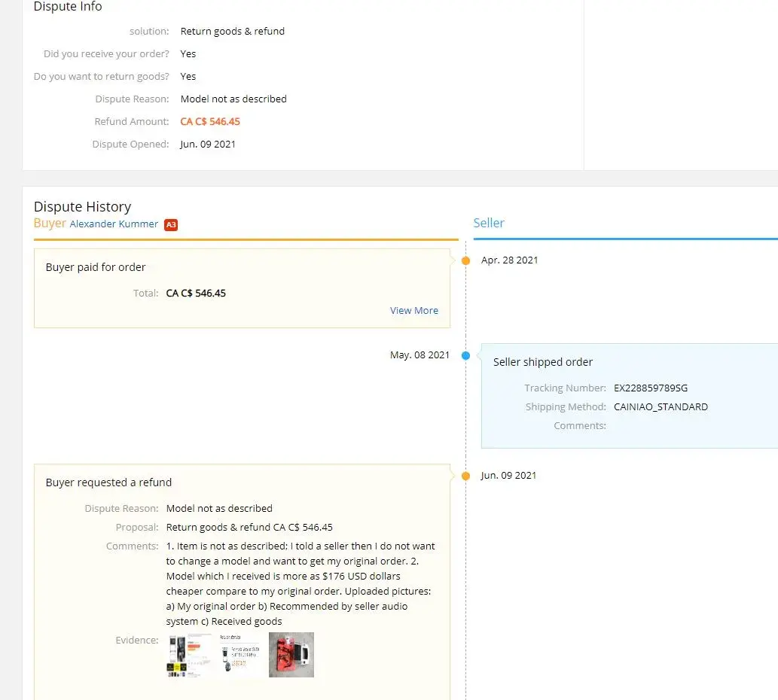The height and width of the screenshot is (700, 778).
Task: Click the Seller column heading
Action: (x=489, y=223)
